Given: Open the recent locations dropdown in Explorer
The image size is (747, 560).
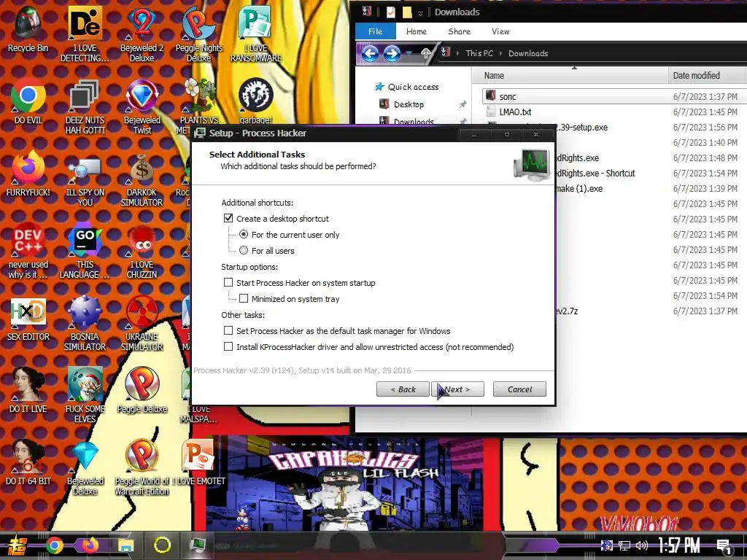Looking at the screenshot, I should (409, 53).
